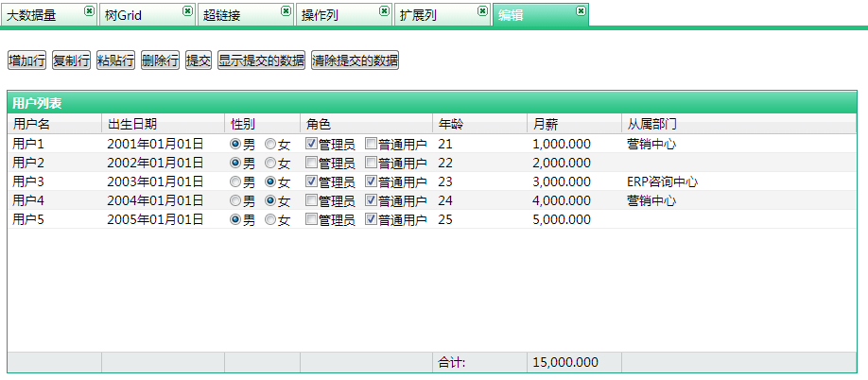Click the 删除行 button
The width and height of the screenshot is (868, 380).
pos(160,60)
